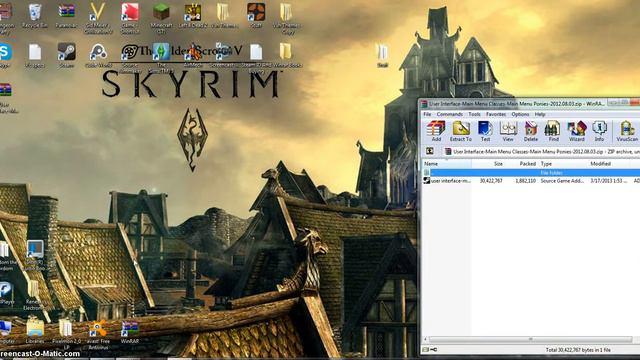Open the File menu
This screenshot has width=640, height=360.
pos(427,114)
